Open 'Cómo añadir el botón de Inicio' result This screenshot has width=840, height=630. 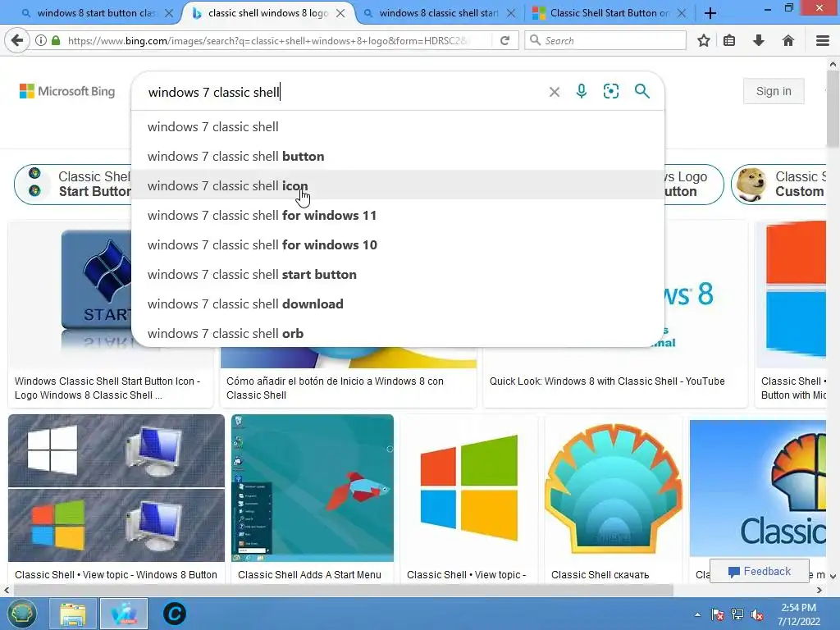coord(335,388)
